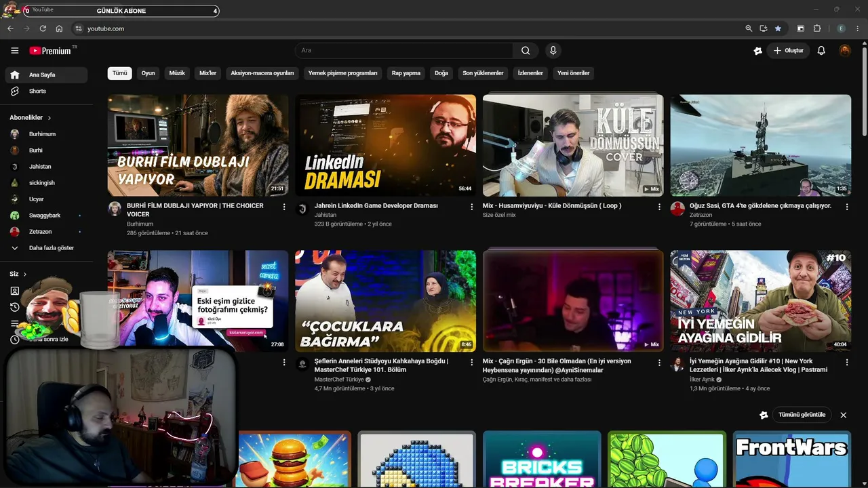The width and height of the screenshot is (868, 488).
Task: Click the site info icon in address bar
Action: click(78, 28)
